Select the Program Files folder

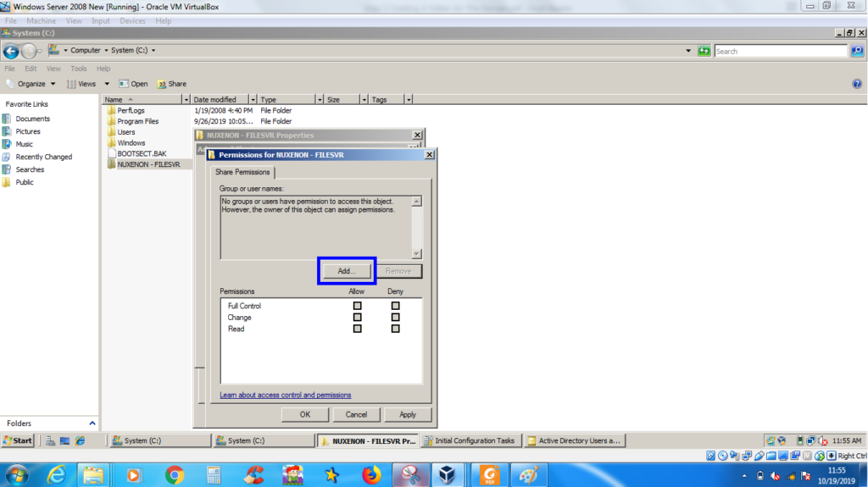[x=138, y=121]
